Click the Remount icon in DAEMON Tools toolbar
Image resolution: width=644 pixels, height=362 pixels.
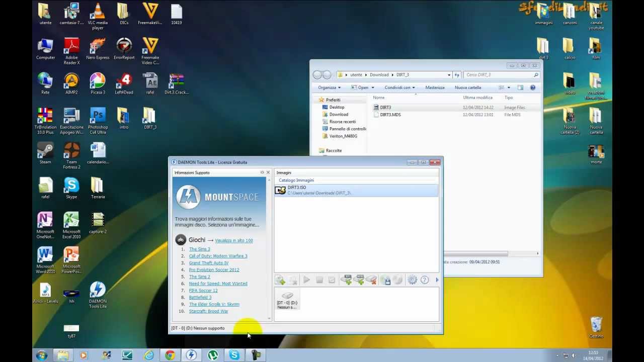[332, 280]
